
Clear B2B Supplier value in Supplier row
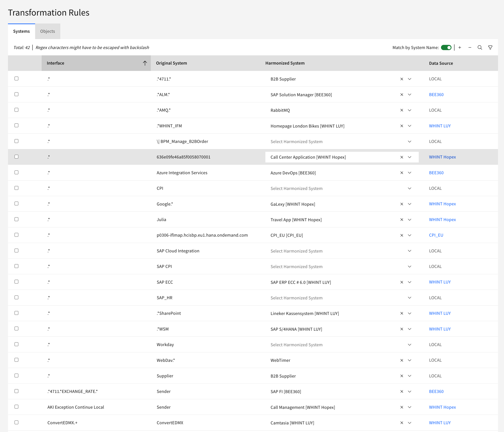pos(402,376)
